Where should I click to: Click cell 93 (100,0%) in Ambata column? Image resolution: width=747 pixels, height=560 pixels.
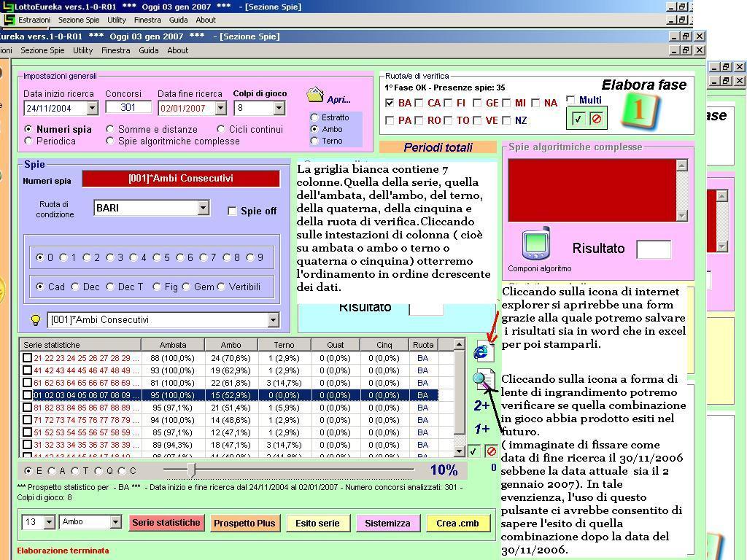(x=172, y=370)
